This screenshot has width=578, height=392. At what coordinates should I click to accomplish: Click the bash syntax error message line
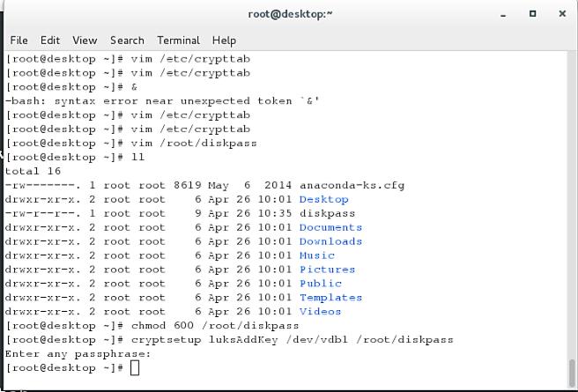coord(162,101)
